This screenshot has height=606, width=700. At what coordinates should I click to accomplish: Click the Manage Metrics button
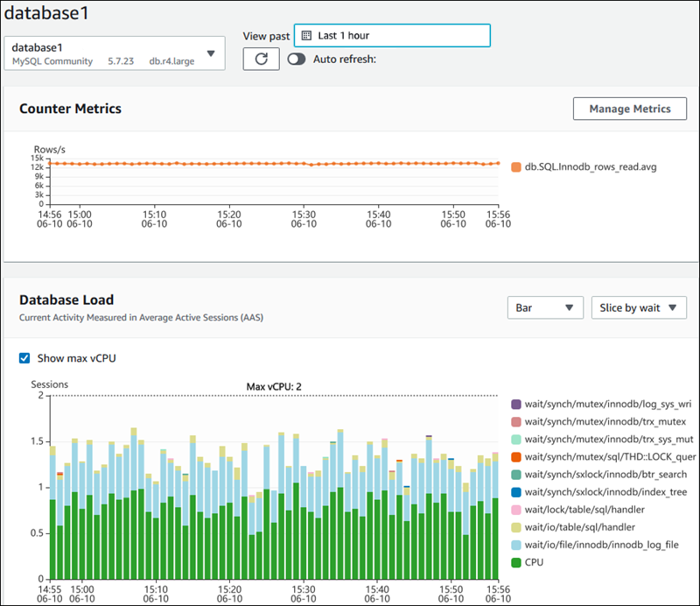629,109
